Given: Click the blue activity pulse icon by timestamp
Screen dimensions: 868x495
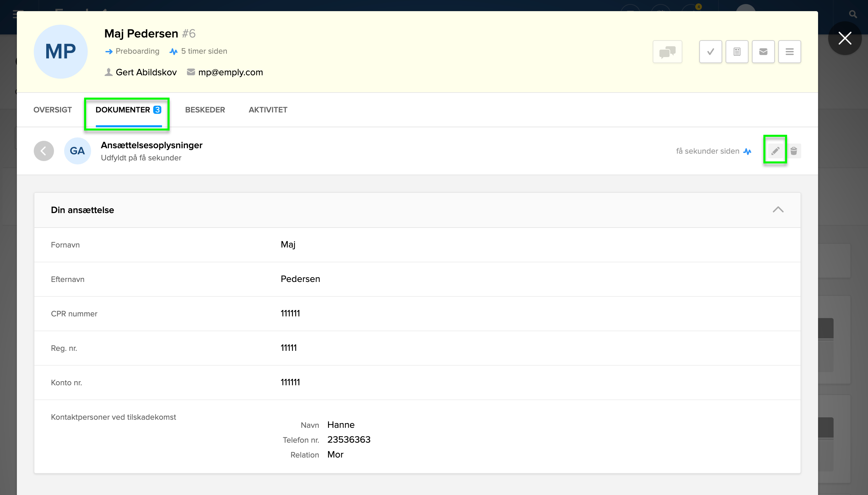Looking at the screenshot, I should [x=747, y=151].
